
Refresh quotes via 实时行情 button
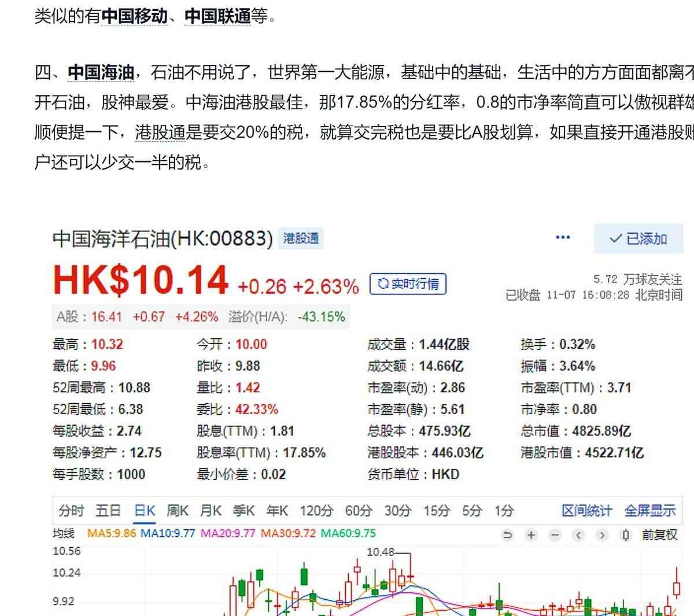click(x=408, y=284)
